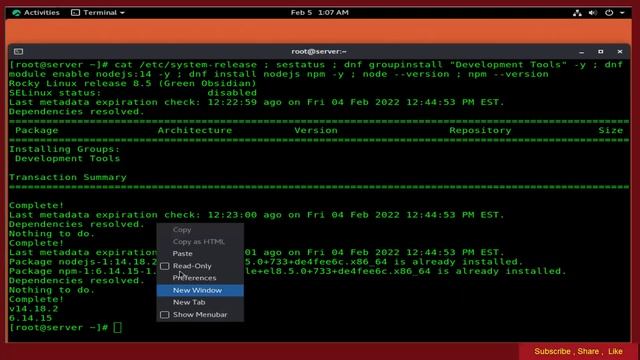The image size is (640, 360).
Task: Maximize the root@server terminal window
Action: point(600,52)
